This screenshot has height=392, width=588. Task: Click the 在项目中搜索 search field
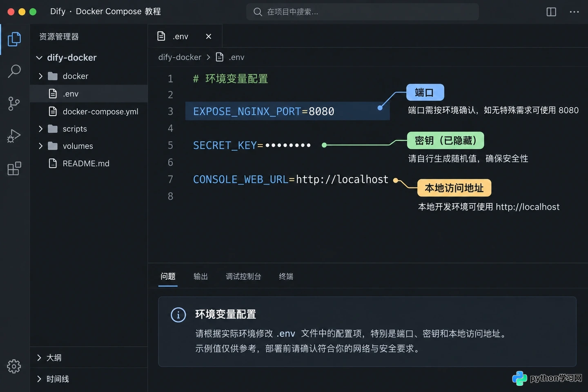click(363, 12)
